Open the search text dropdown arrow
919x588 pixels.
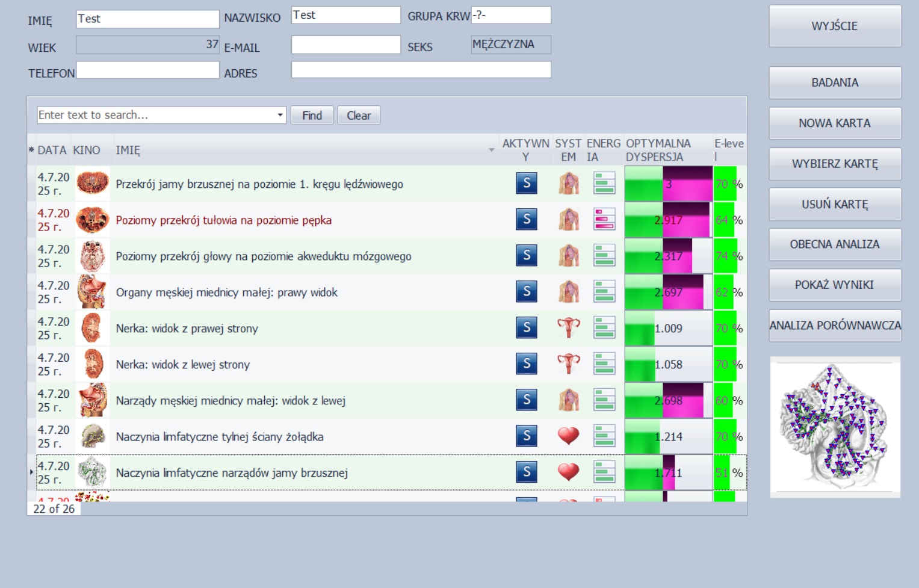(280, 115)
